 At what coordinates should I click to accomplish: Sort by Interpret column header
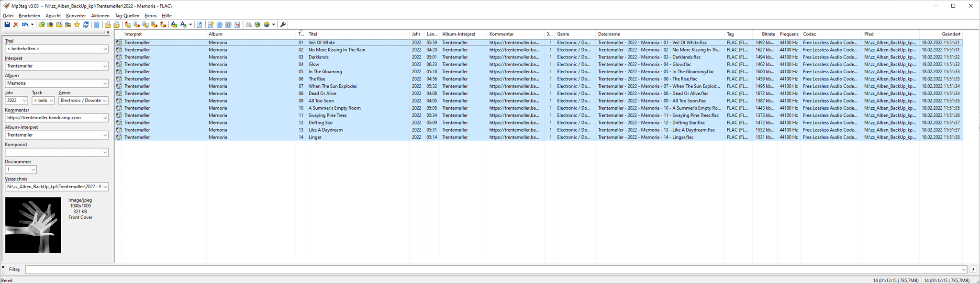click(164, 34)
